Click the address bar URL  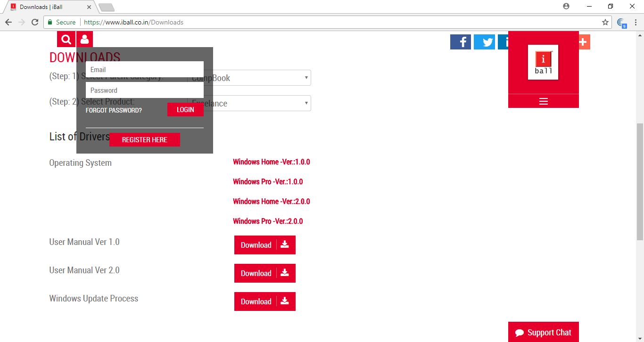133,22
